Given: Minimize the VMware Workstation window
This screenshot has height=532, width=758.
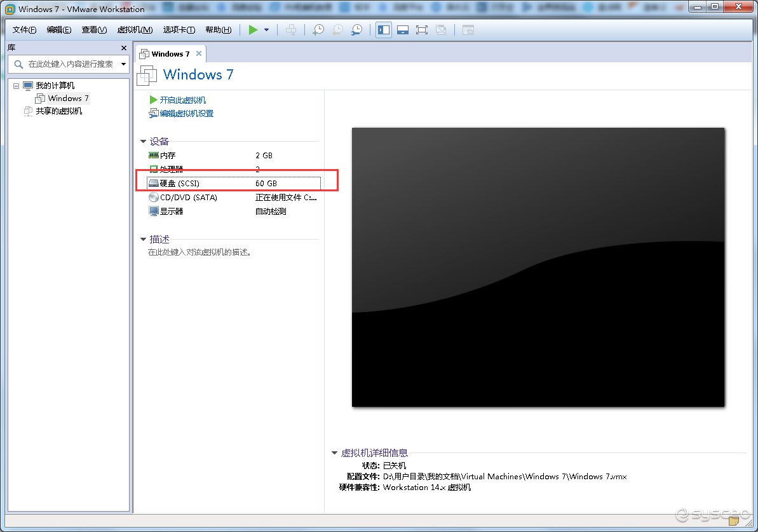Looking at the screenshot, I should [x=697, y=7].
